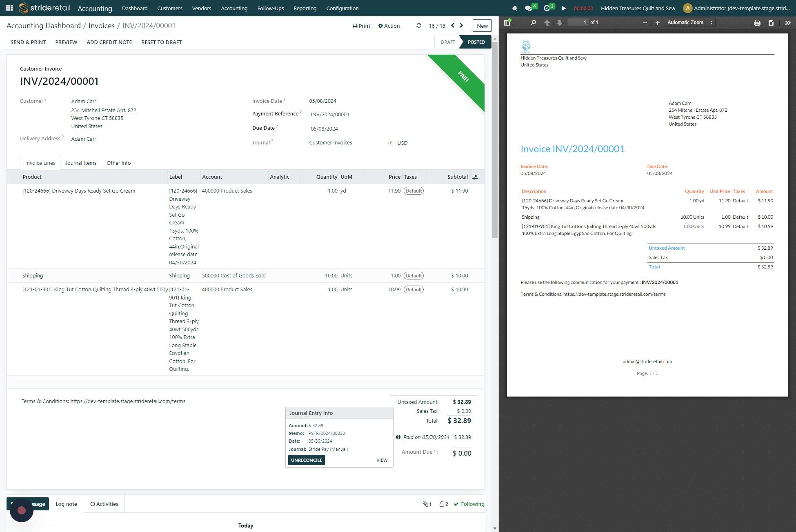This screenshot has width=796, height=532.
Task: Start the timer play button
Action: point(563,8)
